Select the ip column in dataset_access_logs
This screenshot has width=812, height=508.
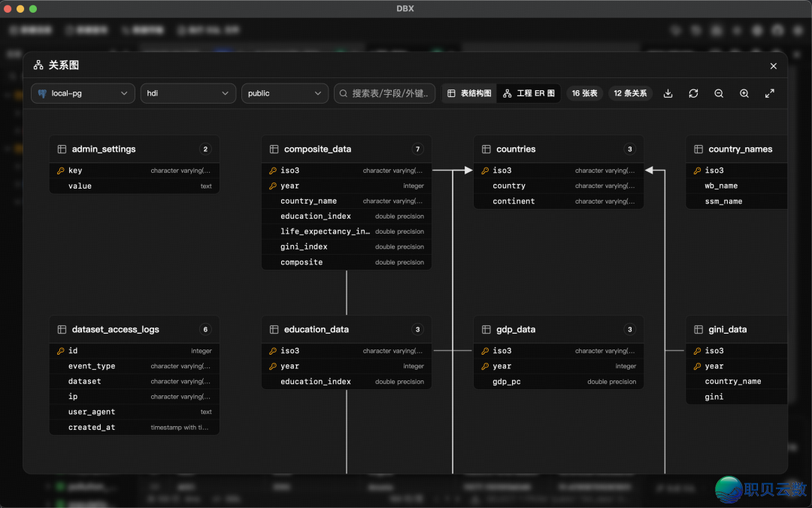tap(135, 397)
